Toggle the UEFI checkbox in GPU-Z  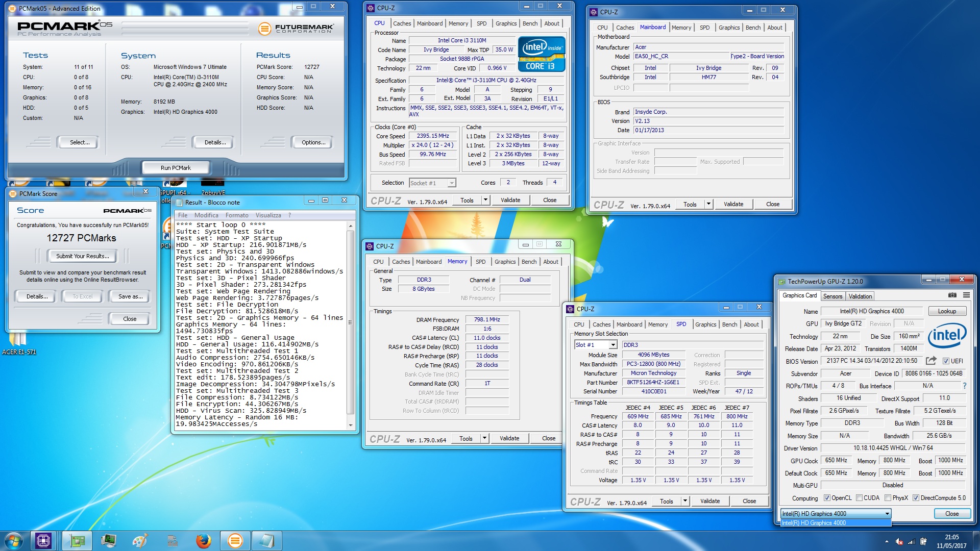point(946,361)
